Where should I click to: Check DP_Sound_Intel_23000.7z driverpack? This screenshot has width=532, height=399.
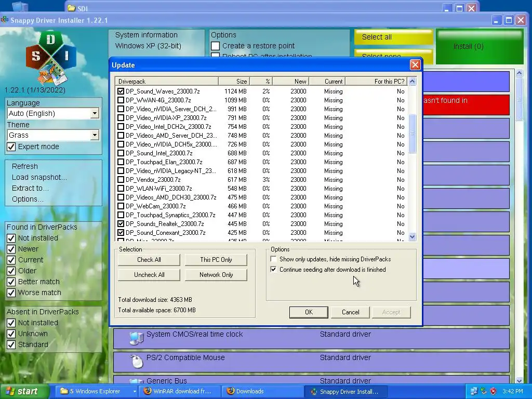[x=121, y=153]
